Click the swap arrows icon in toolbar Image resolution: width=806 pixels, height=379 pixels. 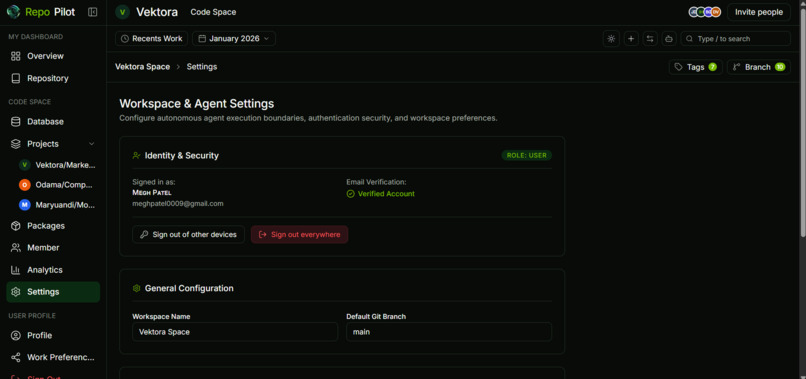click(650, 39)
